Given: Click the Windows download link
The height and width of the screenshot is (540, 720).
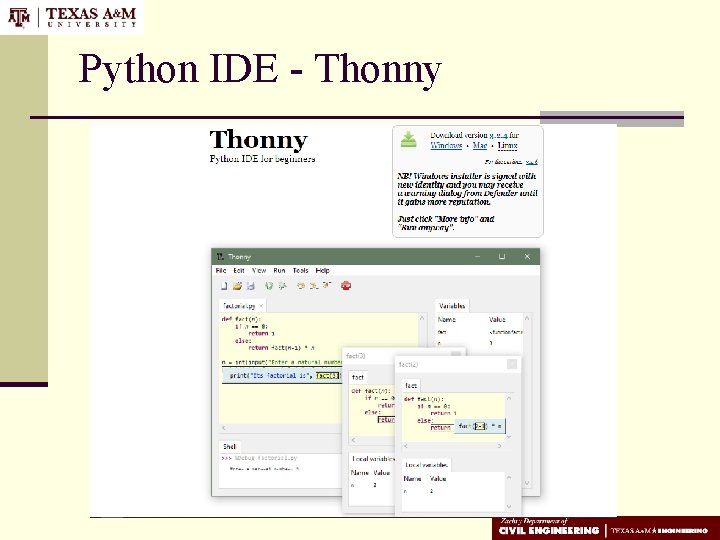Looking at the screenshot, I should coord(446,146).
